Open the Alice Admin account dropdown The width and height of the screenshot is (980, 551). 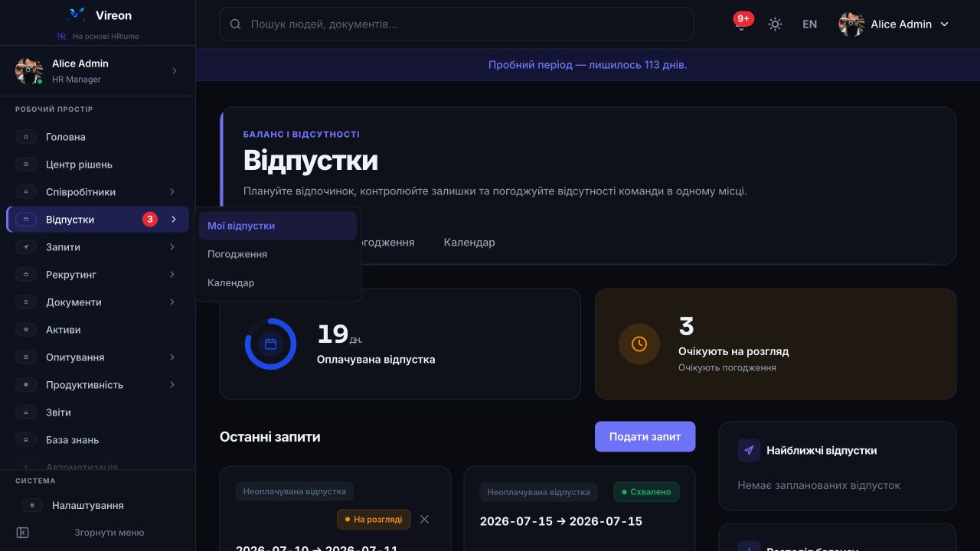(x=894, y=24)
